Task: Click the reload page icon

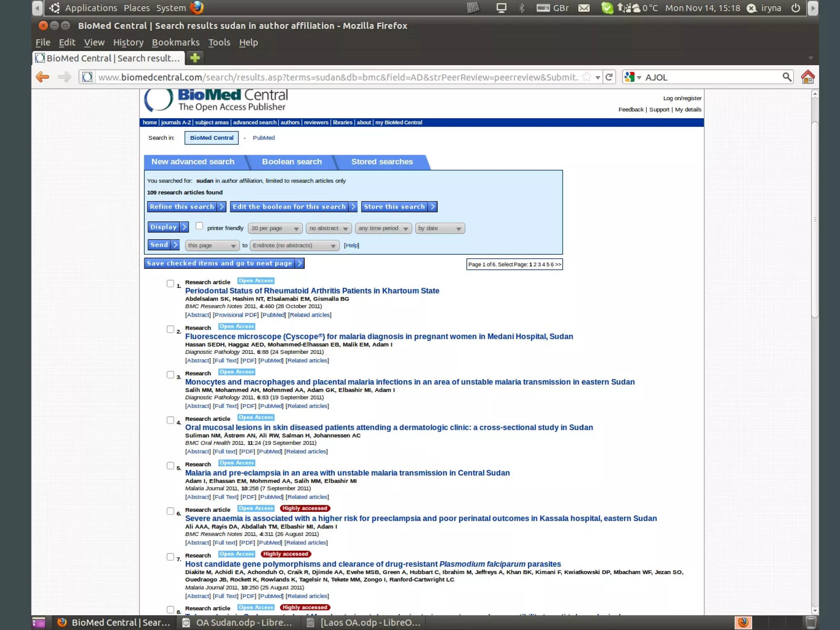Action: (x=609, y=77)
